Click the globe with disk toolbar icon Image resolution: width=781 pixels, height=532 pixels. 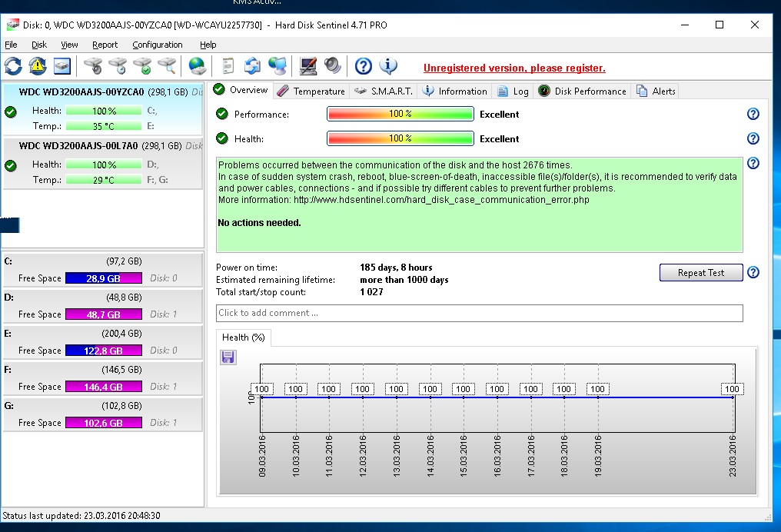[198, 66]
